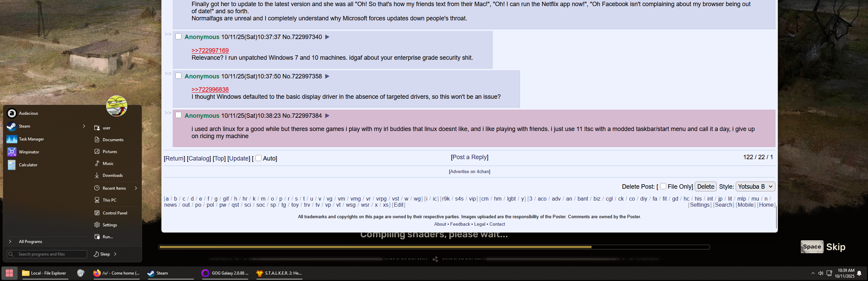Follow the >>722996838 quote link

(x=210, y=90)
